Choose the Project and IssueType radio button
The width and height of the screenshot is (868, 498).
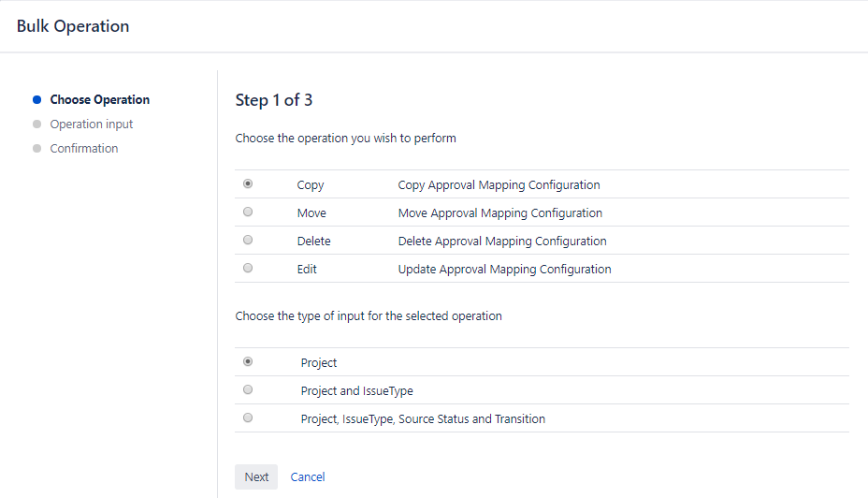pos(248,390)
